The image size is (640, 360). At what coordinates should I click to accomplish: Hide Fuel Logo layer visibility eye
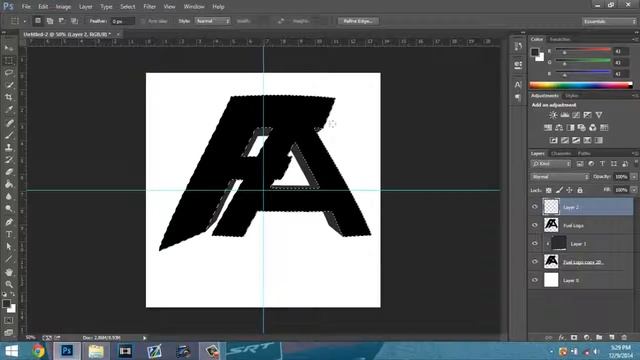click(x=535, y=225)
